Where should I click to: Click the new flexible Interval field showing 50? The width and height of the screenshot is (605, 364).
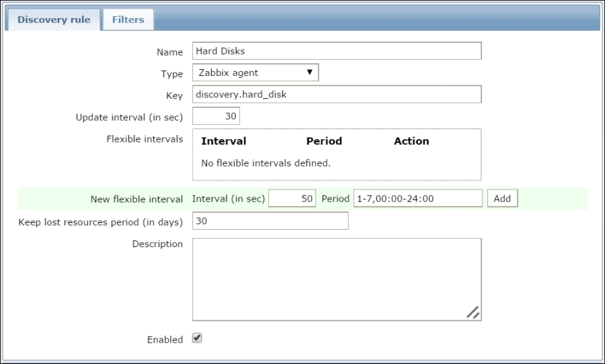[x=292, y=199]
